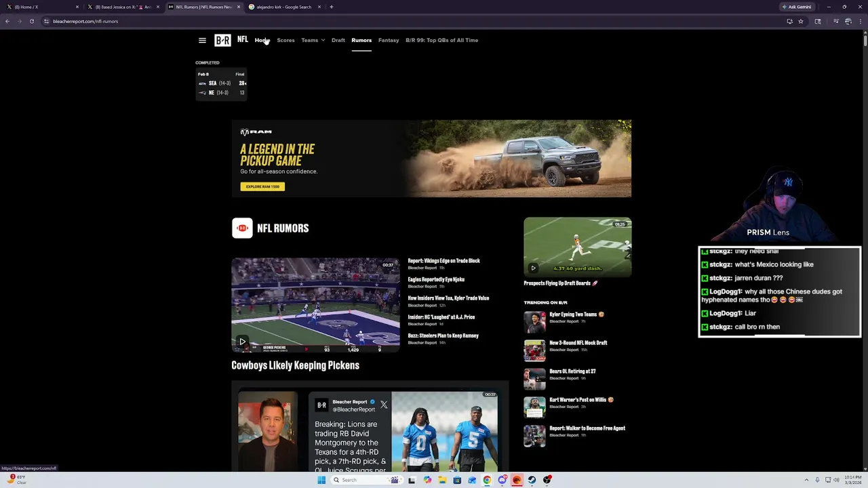The height and width of the screenshot is (488, 868).
Task: Open Report: Vikings Edge on Trade Block
Action: tap(443, 261)
